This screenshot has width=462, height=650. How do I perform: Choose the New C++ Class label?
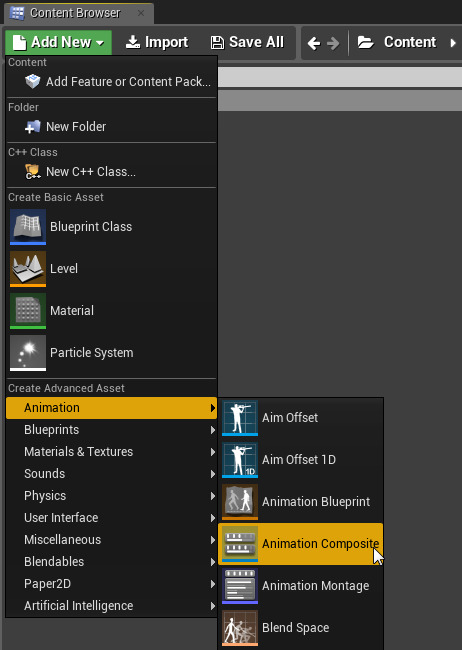[91, 172]
